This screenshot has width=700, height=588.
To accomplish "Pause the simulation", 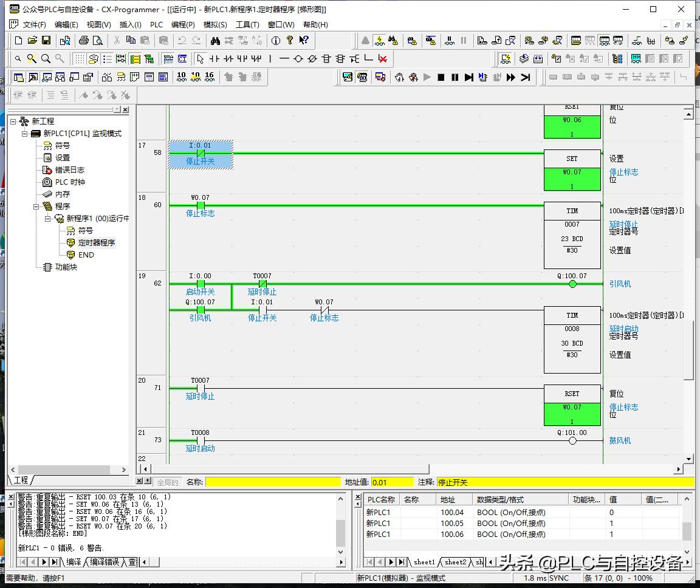I will tap(455, 77).
